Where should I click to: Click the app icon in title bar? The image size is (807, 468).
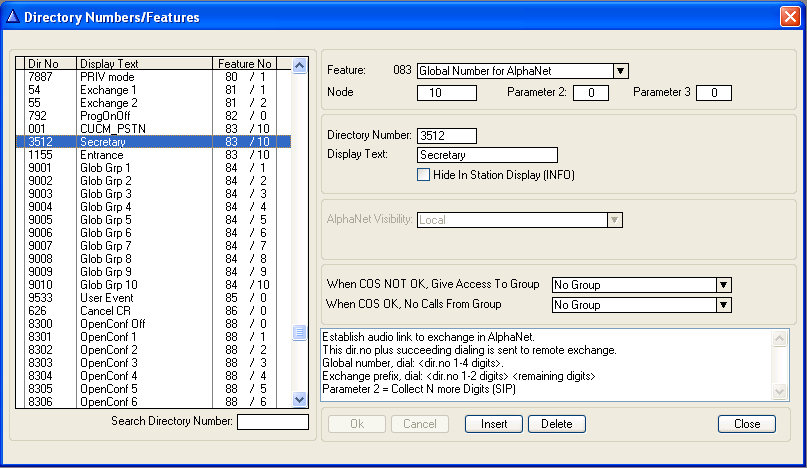[12, 17]
